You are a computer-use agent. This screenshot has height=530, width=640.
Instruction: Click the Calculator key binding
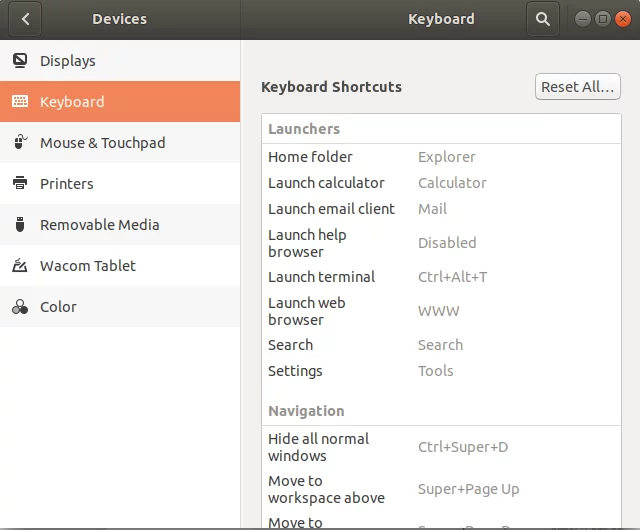tap(452, 183)
